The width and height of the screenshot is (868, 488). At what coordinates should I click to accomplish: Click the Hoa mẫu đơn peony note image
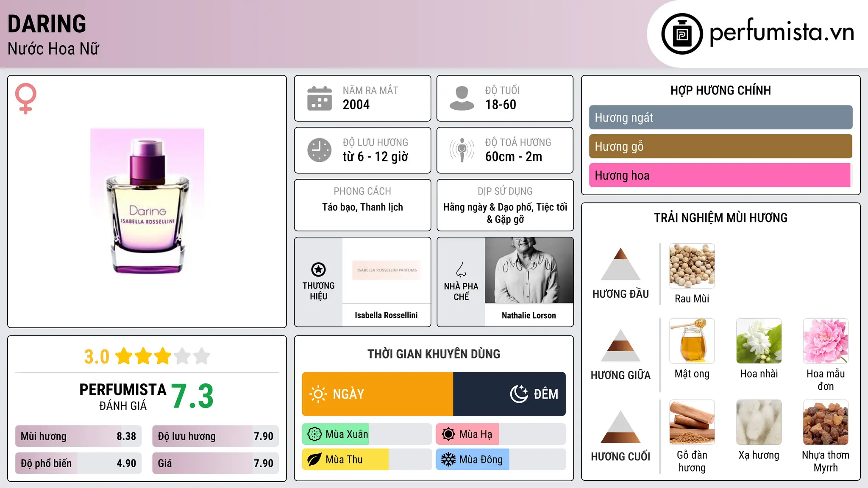pos(826,341)
